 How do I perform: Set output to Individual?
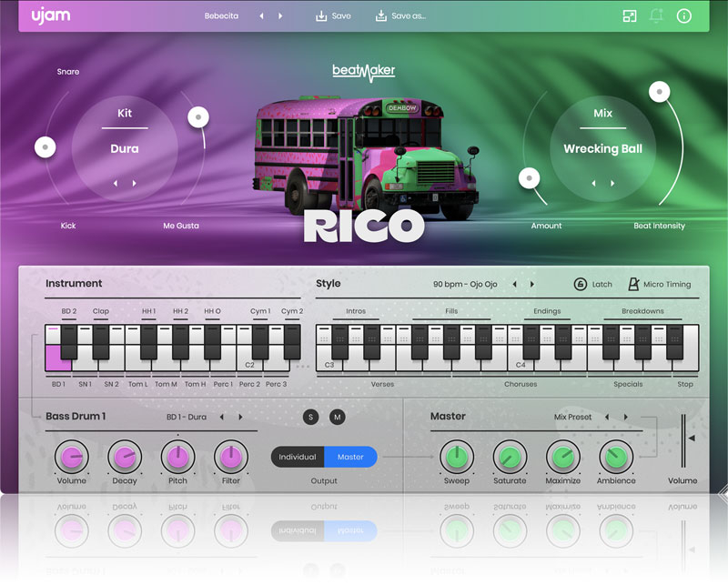pos(298,457)
